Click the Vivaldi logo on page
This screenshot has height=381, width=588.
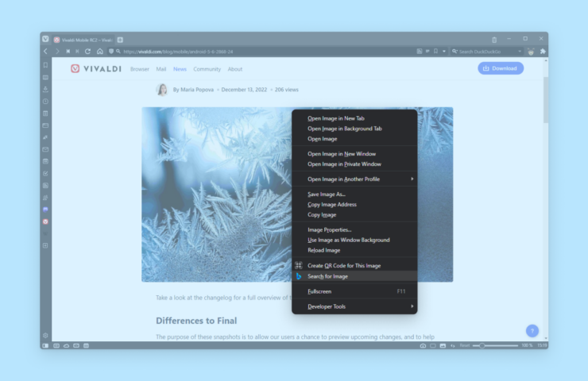(96, 68)
